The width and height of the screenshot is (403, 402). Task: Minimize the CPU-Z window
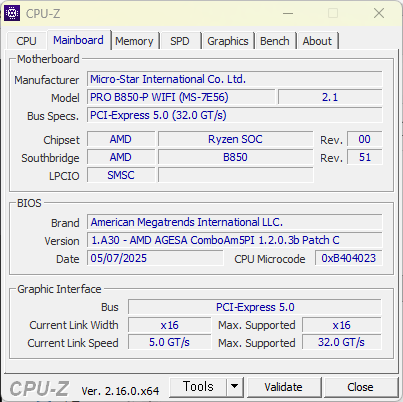(x=288, y=13)
